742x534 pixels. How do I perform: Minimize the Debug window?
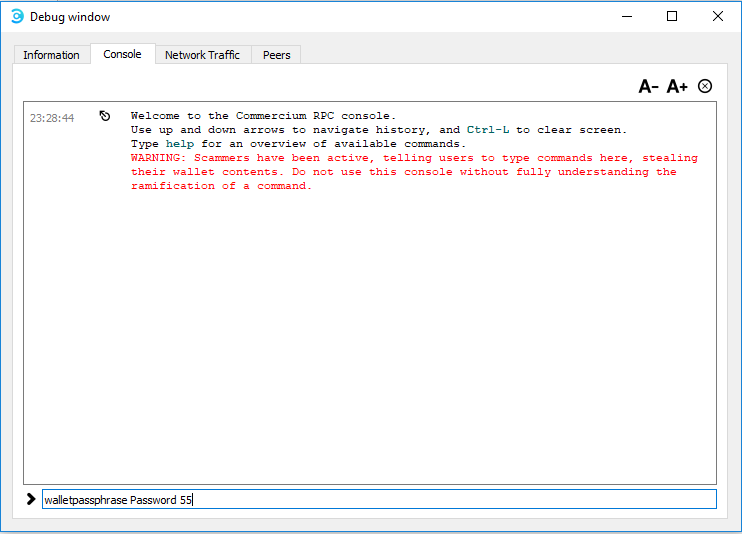627,17
